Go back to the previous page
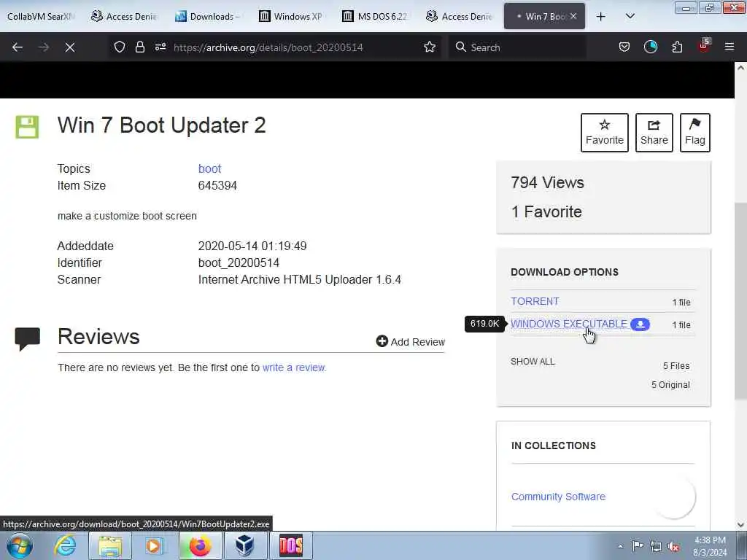Viewport: 747px width, 560px height. (18, 47)
